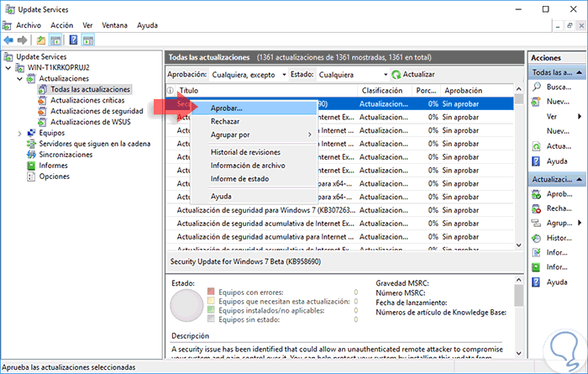Collapse Todas las a... section in Acciones
The image size is (588, 374).
tap(580, 72)
